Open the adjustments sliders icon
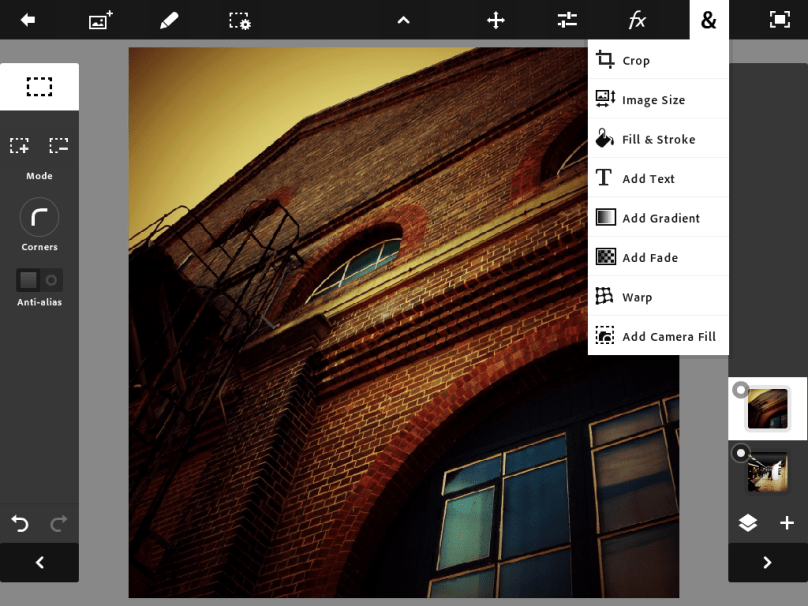Viewport: 808px width, 606px height. (567, 20)
